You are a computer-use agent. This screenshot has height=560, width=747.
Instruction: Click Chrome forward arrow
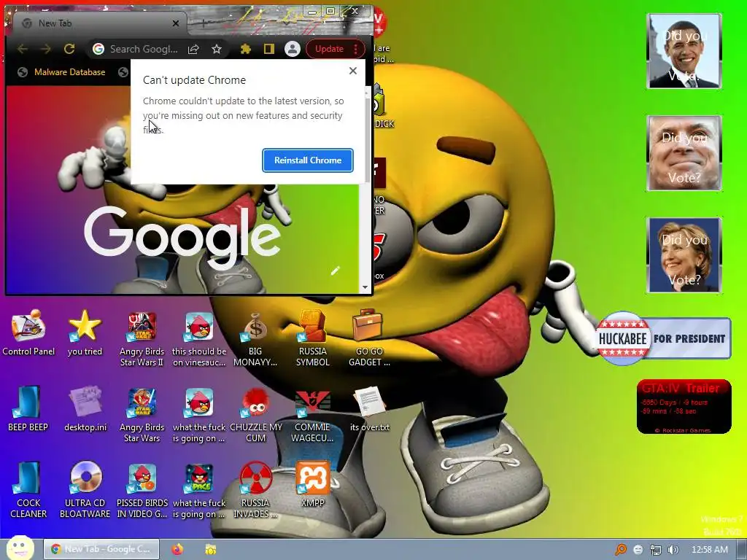46,49
